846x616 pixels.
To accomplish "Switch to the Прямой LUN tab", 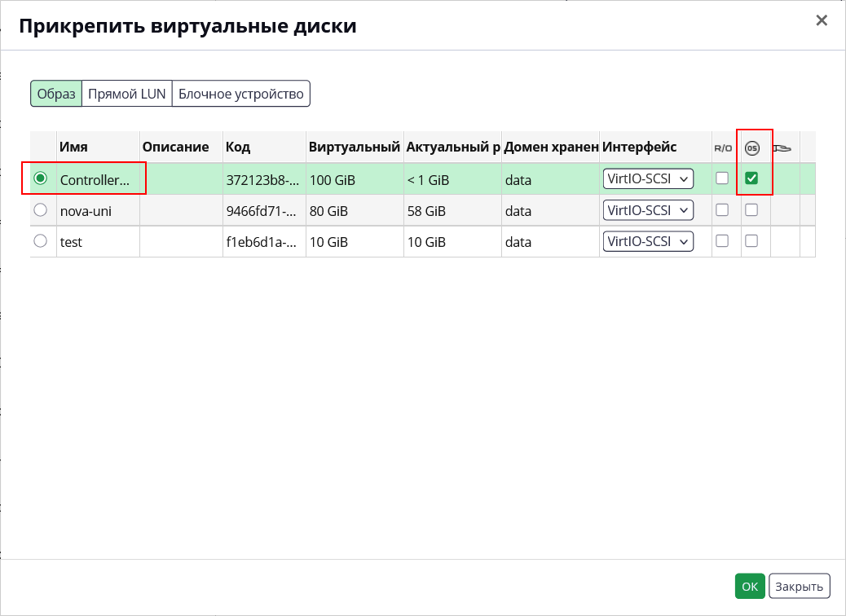I will pyautogui.click(x=127, y=94).
